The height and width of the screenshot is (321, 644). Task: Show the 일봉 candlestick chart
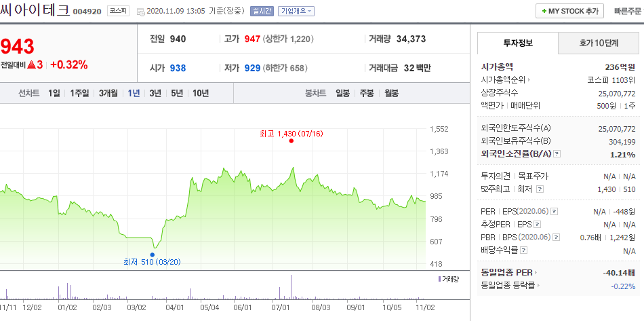click(342, 93)
